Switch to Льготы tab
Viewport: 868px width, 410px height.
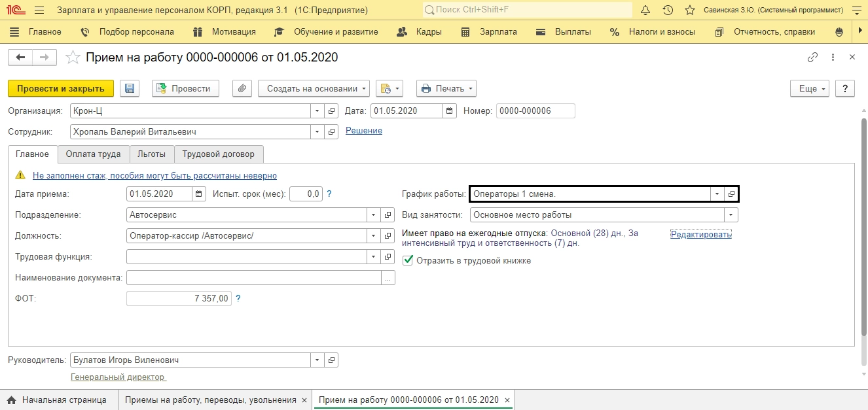click(152, 154)
